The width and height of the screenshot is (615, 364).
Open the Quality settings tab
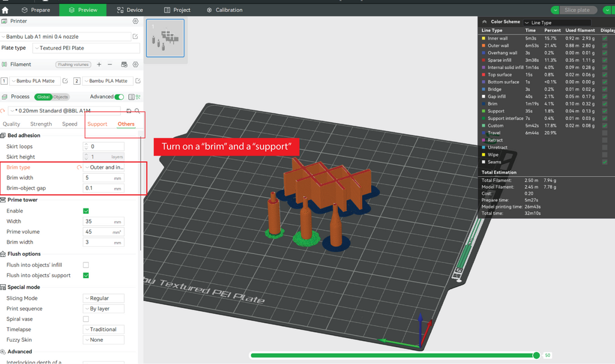pos(11,124)
